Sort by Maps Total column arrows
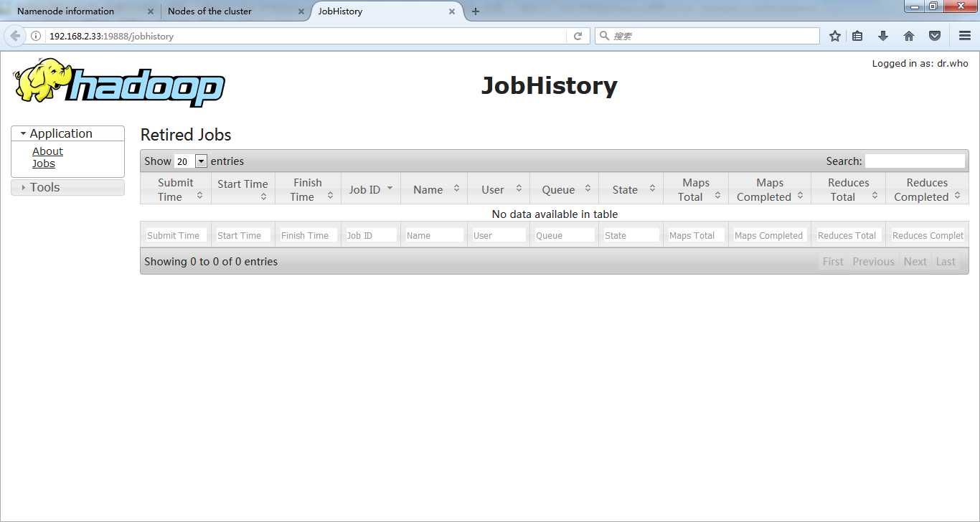 717,195
